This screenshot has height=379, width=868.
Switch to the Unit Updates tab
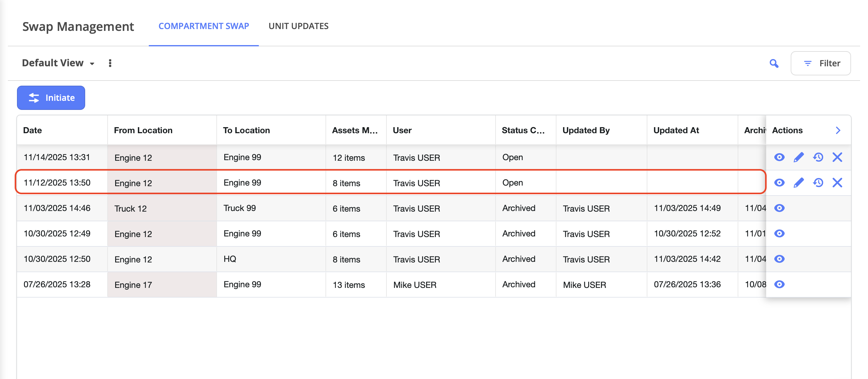(298, 26)
